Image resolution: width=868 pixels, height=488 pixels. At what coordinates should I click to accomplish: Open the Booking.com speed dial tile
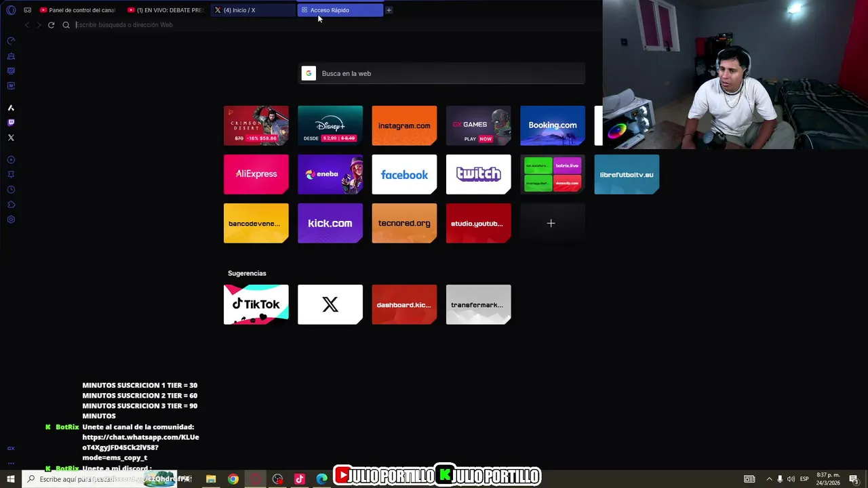coord(553,125)
